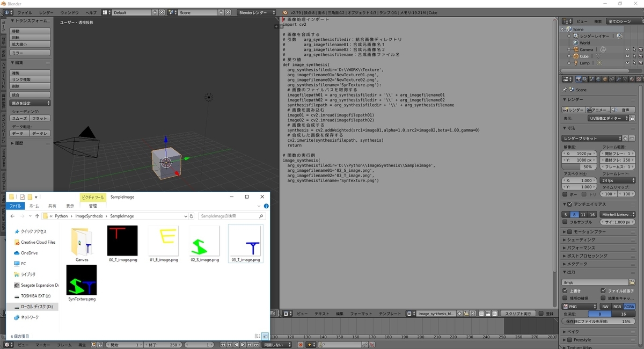The width and height of the screenshot is (644, 349).
Task: Click the Explorer help question mark icon
Action: tap(266, 206)
